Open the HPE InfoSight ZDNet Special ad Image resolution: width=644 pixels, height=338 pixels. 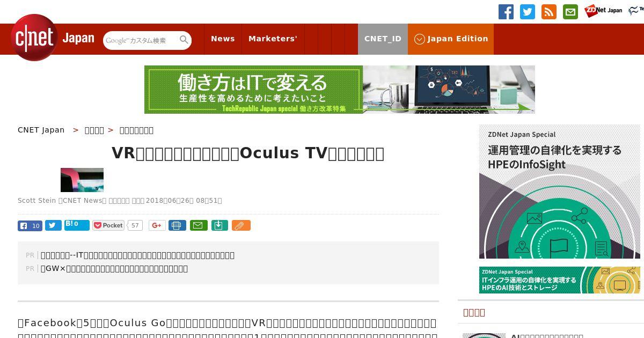point(560,192)
